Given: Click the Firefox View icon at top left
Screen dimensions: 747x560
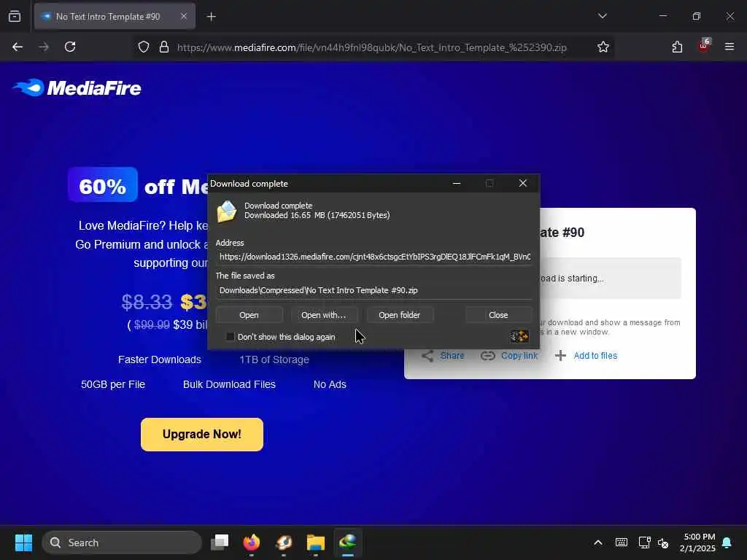Looking at the screenshot, I should tap(15, 16).
